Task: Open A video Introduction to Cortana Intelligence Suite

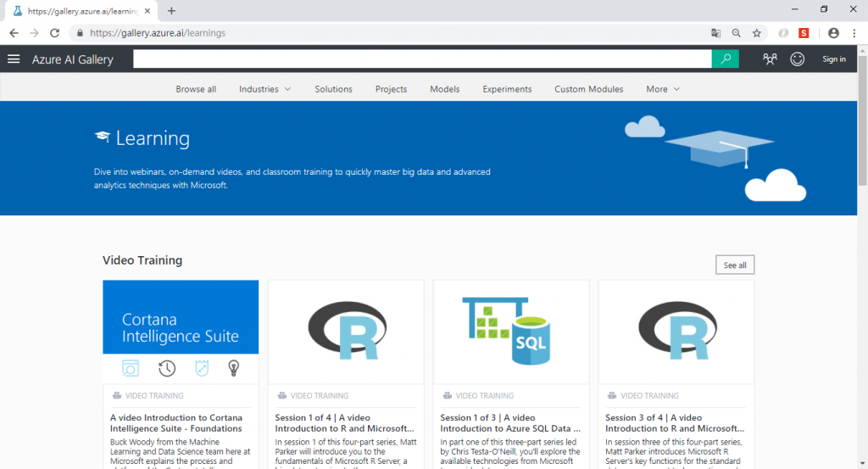Action: (176, 423)
